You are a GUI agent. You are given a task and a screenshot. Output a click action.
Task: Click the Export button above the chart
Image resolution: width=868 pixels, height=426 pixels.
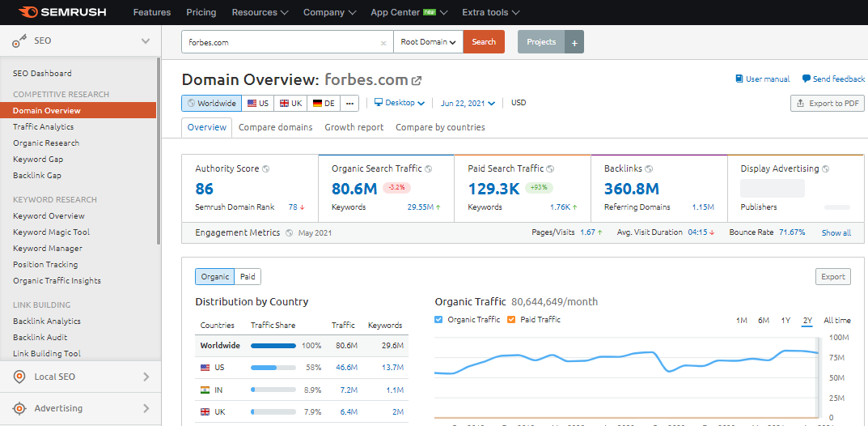tap(833, 277)
